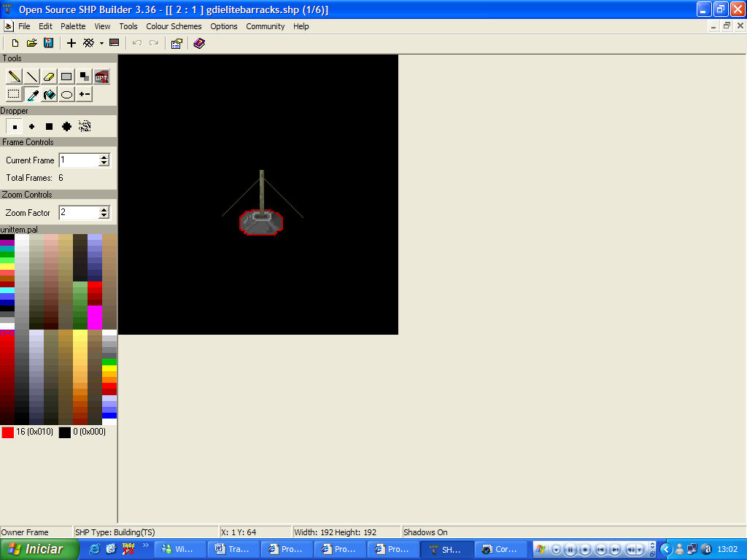Screen dimensions: 747x560
Task: Open the purple help book
Action: [199, 43]
